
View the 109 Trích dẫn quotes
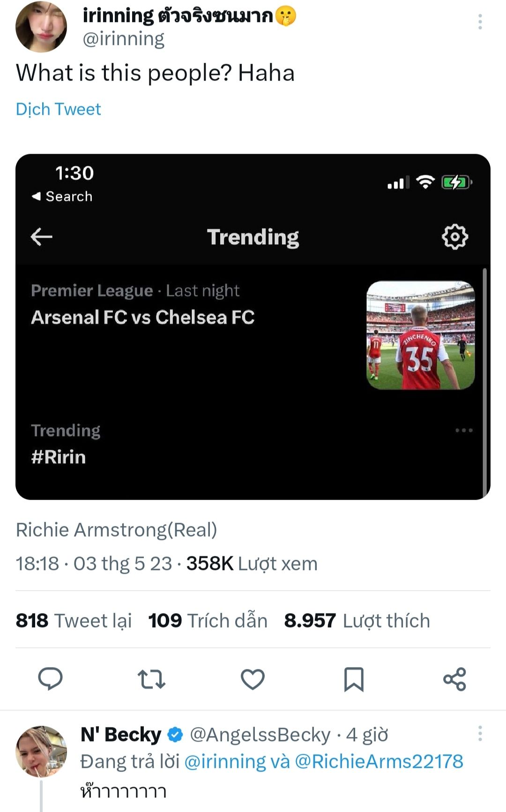pyautogui.click(x=208, y=621)
